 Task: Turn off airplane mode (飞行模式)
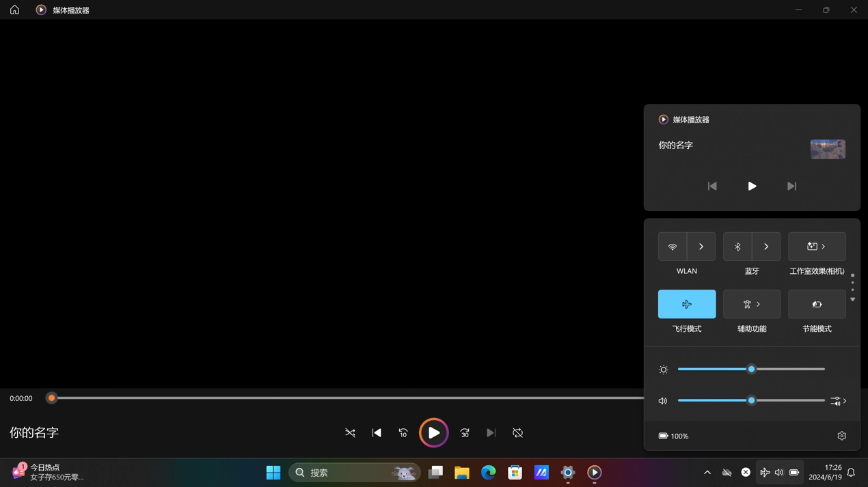[x=686, y=305]
